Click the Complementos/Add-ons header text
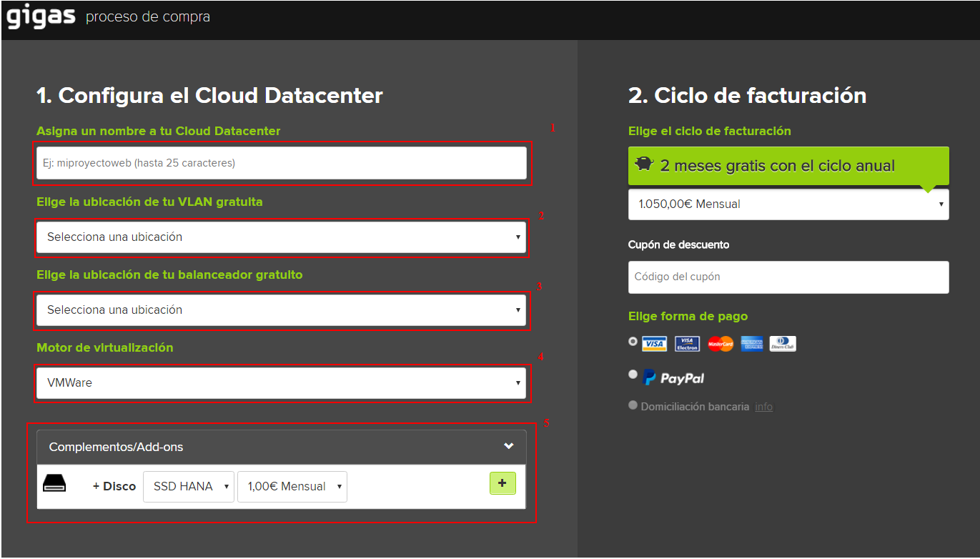The image size is (980, 559). pos(116,447)
